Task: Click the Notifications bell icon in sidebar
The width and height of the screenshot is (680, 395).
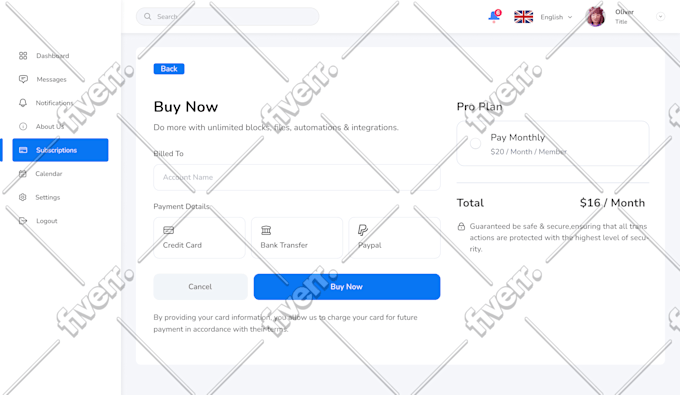Action: coord(23,103)
